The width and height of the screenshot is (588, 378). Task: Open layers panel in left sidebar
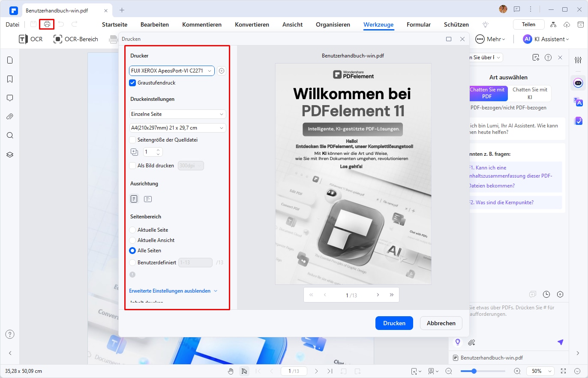pyautogui.click(x=10, y=154)
